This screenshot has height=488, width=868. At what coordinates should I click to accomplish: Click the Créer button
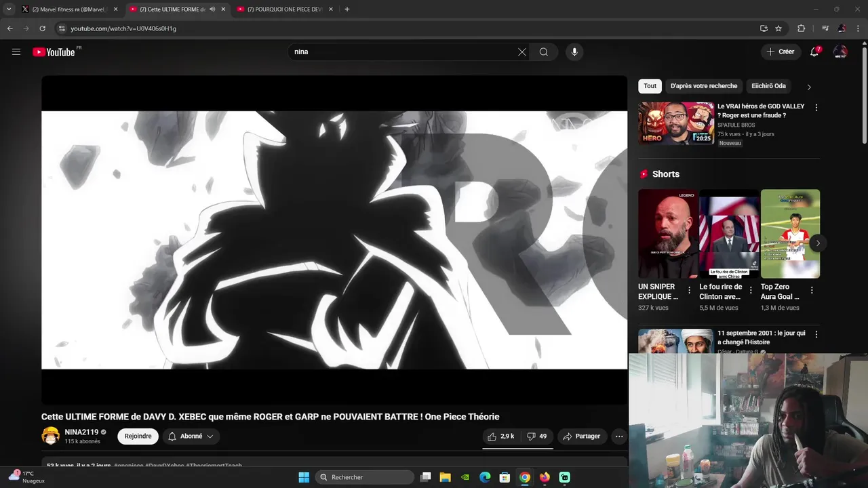(x=780, y=52)
